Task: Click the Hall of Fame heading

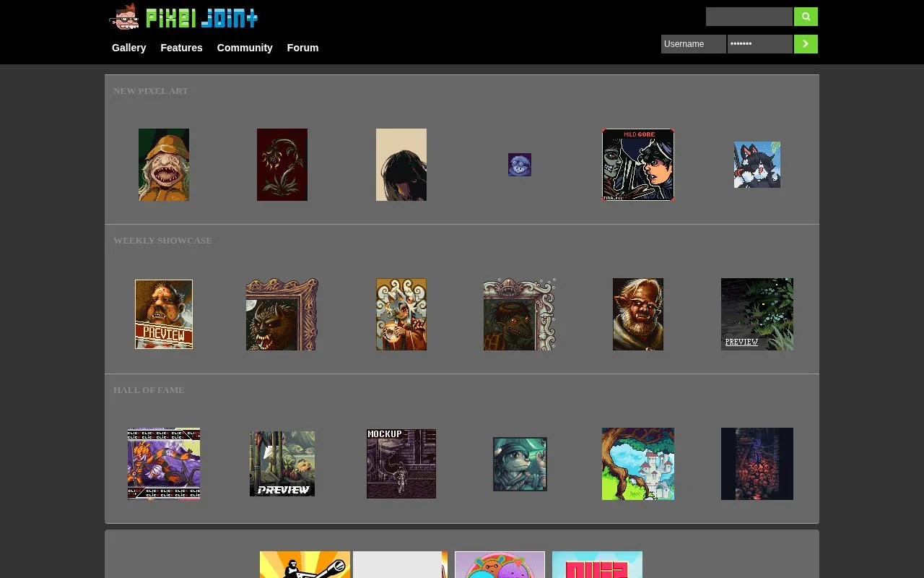Action: coord(149,390)
